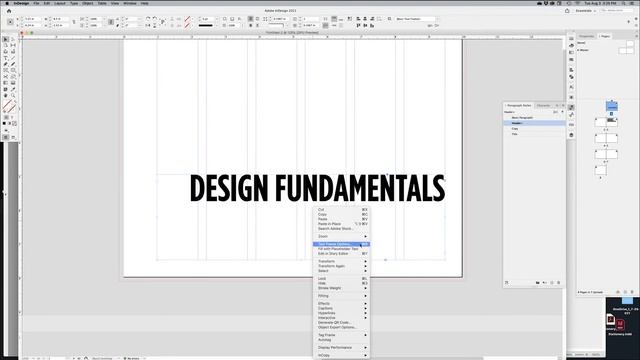Open Type menu in menu bar

coord(74,3)
